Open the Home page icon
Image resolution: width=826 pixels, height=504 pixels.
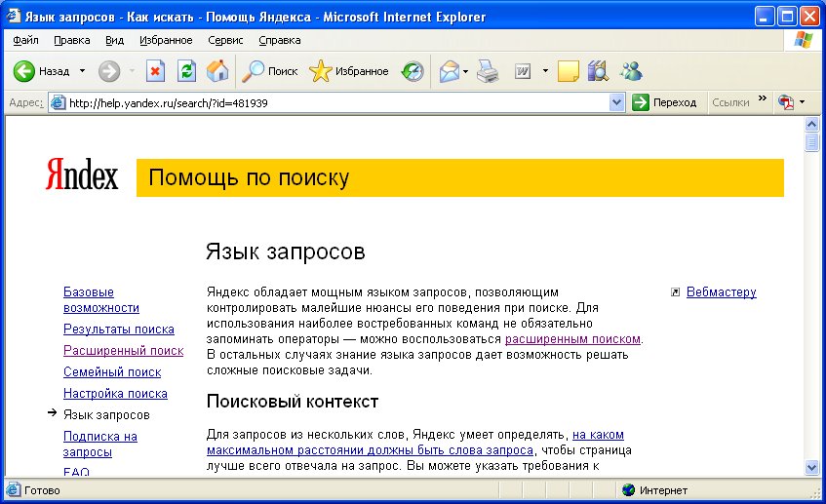[217, 71]
